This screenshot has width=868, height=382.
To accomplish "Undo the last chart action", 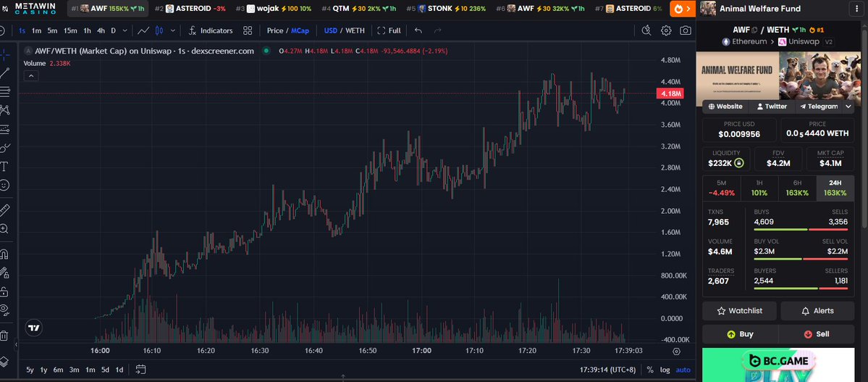I will point(418,30).
